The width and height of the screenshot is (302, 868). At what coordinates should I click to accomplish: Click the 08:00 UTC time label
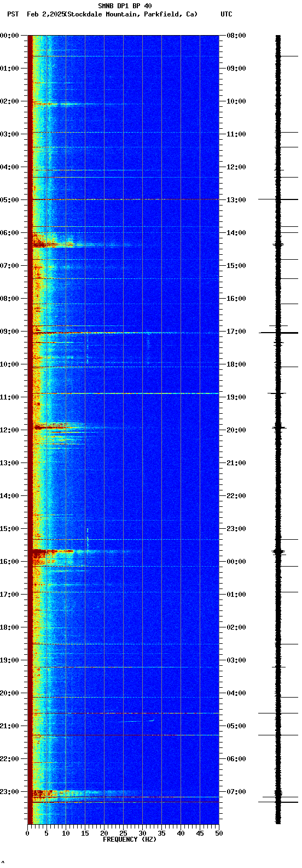pos(236,36)
